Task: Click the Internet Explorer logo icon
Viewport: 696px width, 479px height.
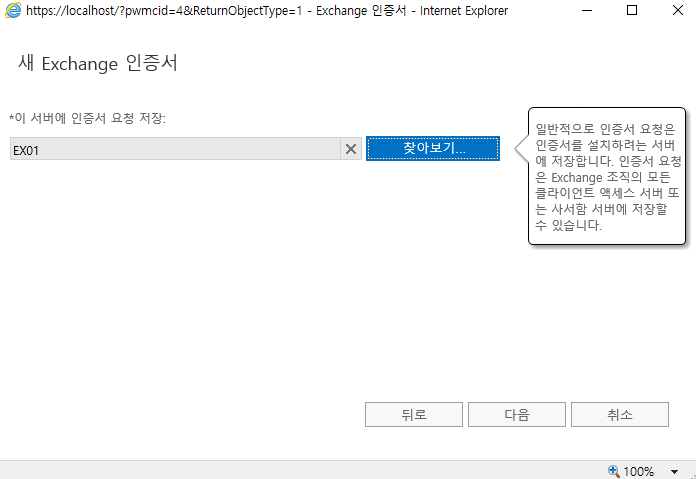Action: [x=12, y=10]
